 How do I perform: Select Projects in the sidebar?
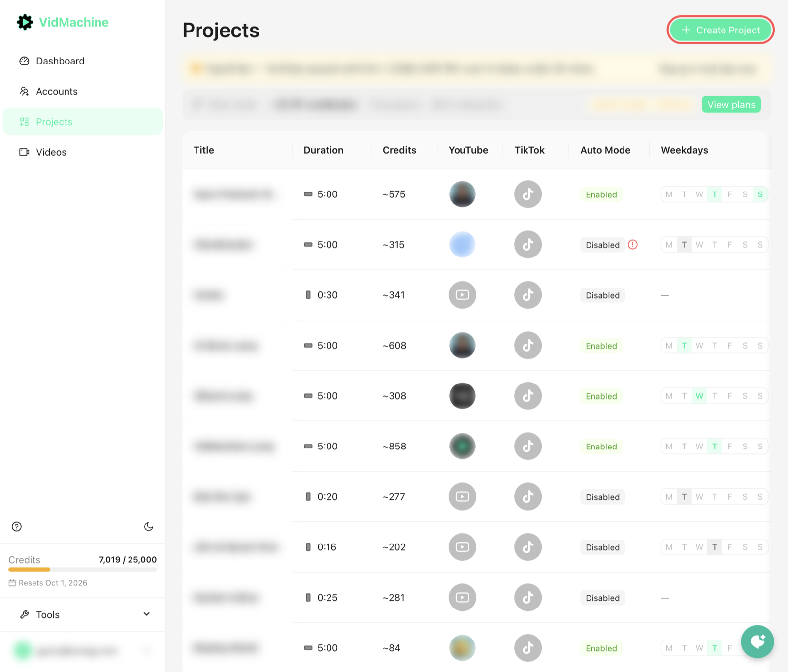[83, 122]
